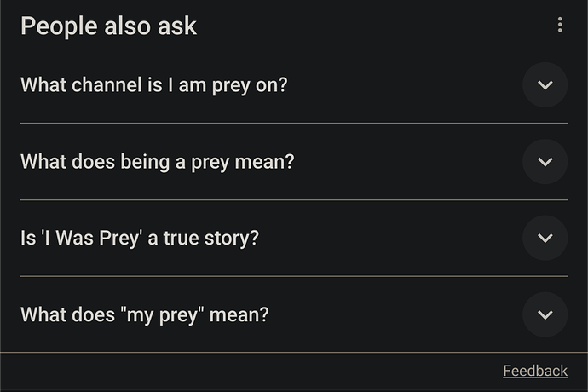The width and height of the screenshot is (588, 392).
Task: Click the round arrow button on the 'being a prey' row
Action: [x=545, y=162]
